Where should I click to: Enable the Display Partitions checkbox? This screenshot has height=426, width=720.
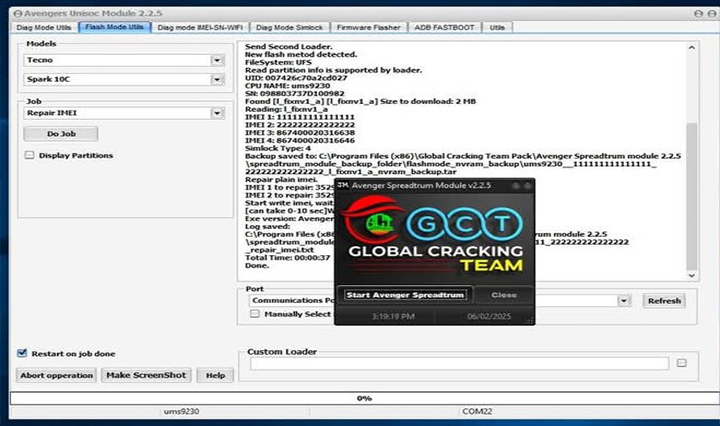[29, 155]
